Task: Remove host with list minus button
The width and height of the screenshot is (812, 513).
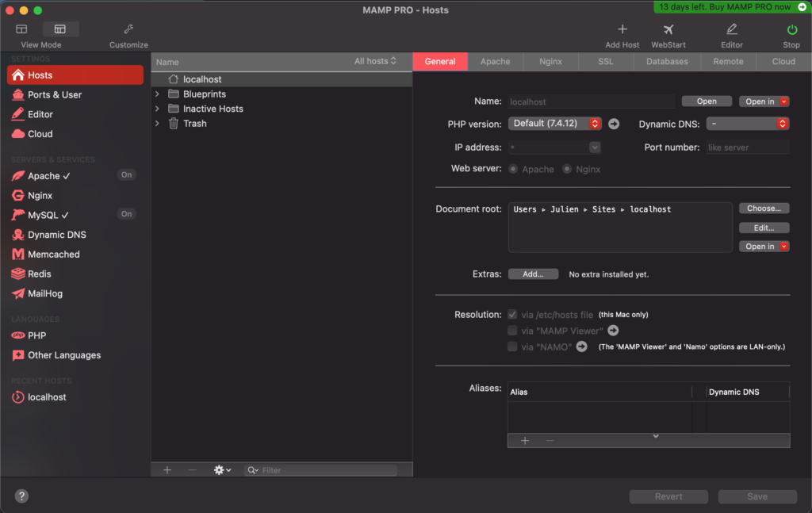Action: point(192,470)
